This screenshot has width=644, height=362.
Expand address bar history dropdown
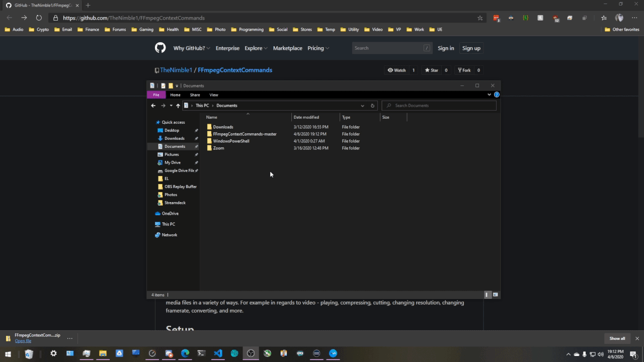[x=362, y=106]
